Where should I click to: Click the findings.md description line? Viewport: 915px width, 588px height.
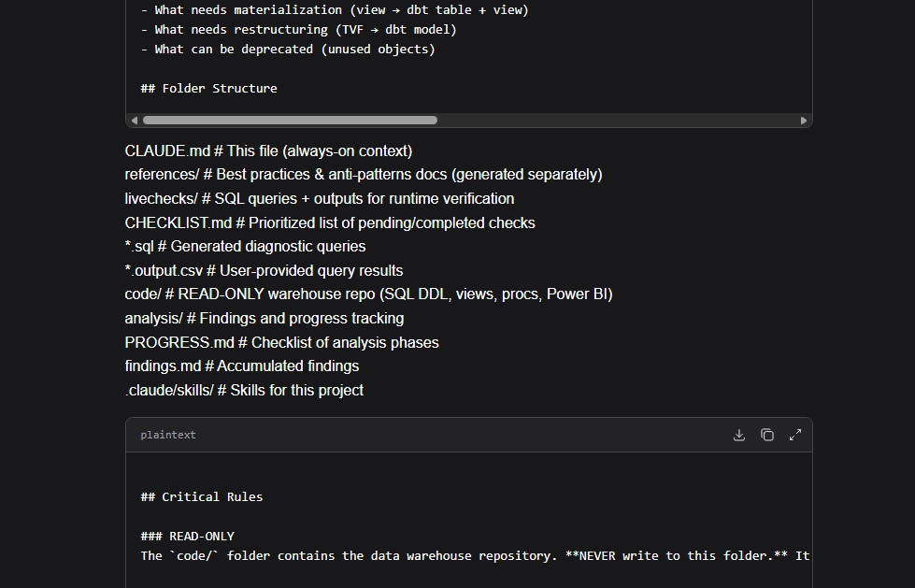(x=241, y=366)
